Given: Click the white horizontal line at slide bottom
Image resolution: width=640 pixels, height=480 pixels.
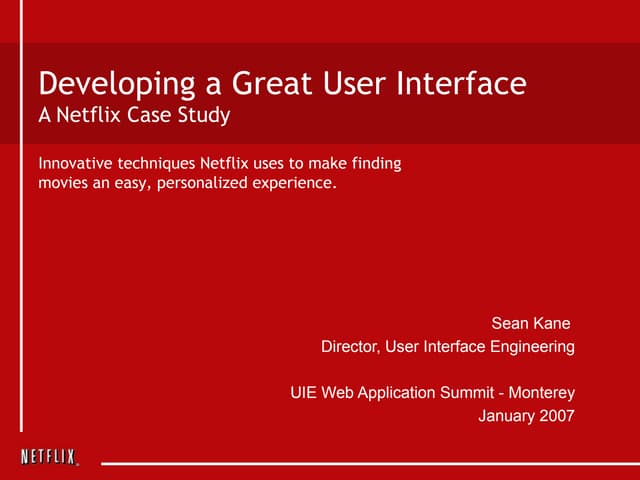Looking at the screenshot, I should tap(370, 464).
